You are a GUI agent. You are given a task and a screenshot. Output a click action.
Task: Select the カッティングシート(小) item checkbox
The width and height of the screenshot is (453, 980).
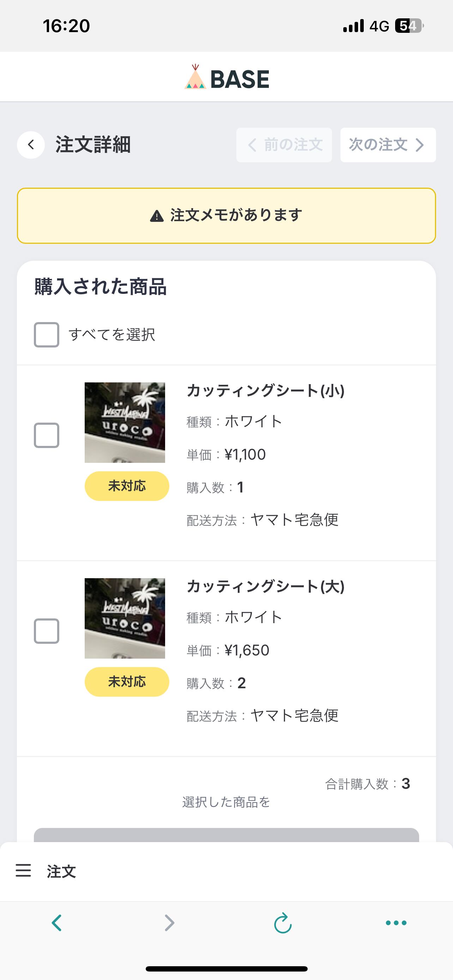pyautogui.click(x=47, y=435)
